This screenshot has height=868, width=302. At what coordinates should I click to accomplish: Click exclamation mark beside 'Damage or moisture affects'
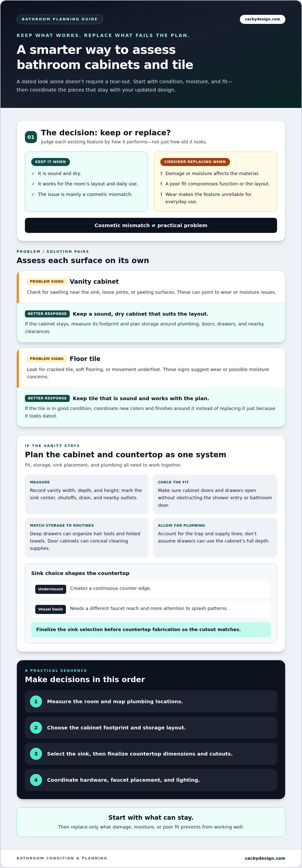point(162,174)
